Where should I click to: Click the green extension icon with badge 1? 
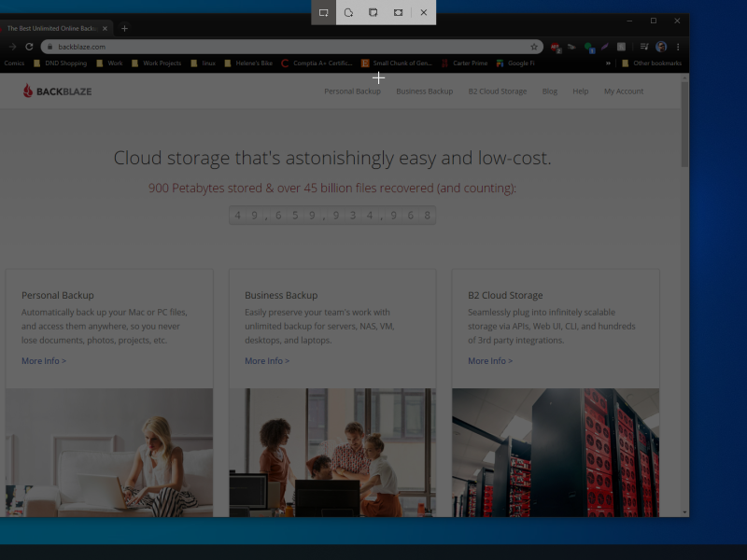coord(589,47)
